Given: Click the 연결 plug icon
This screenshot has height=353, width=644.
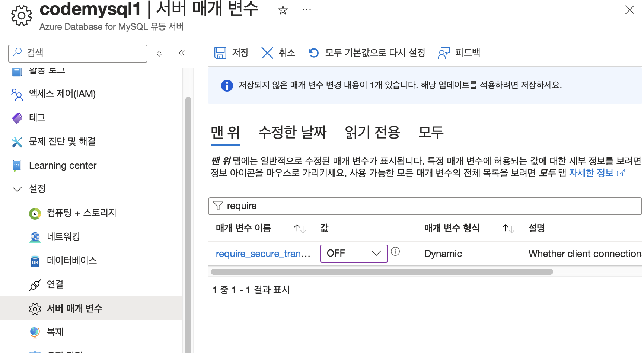Looking at the screenshot, I should click(x=35, y=285).
